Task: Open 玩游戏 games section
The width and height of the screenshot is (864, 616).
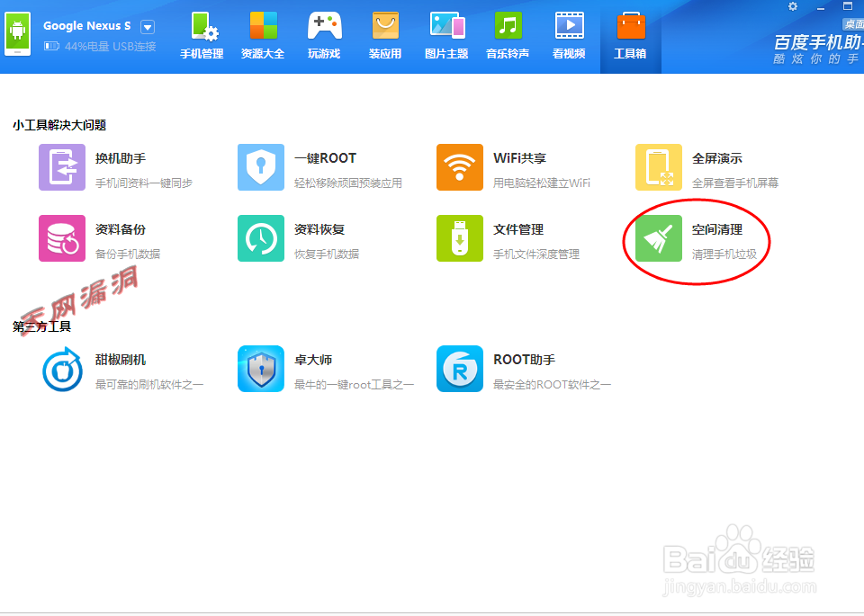Action: pyautogui.click(x=324, y=36)
